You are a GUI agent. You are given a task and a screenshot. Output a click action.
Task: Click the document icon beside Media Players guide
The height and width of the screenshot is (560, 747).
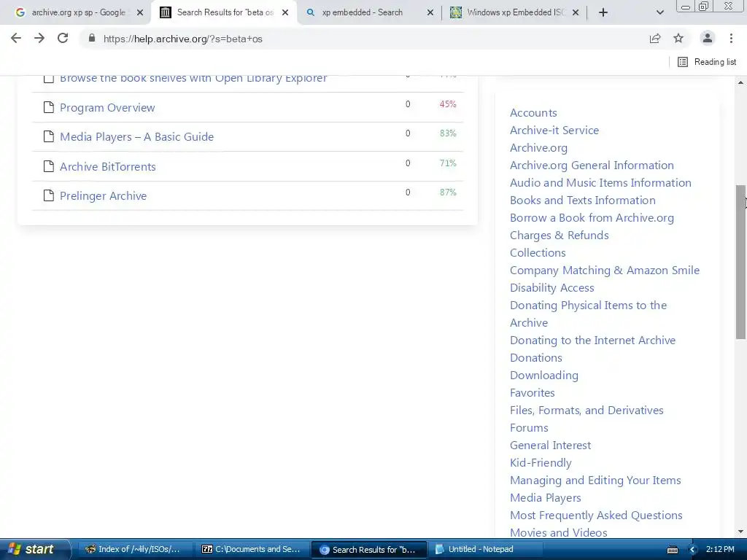[x=49, y=136]
